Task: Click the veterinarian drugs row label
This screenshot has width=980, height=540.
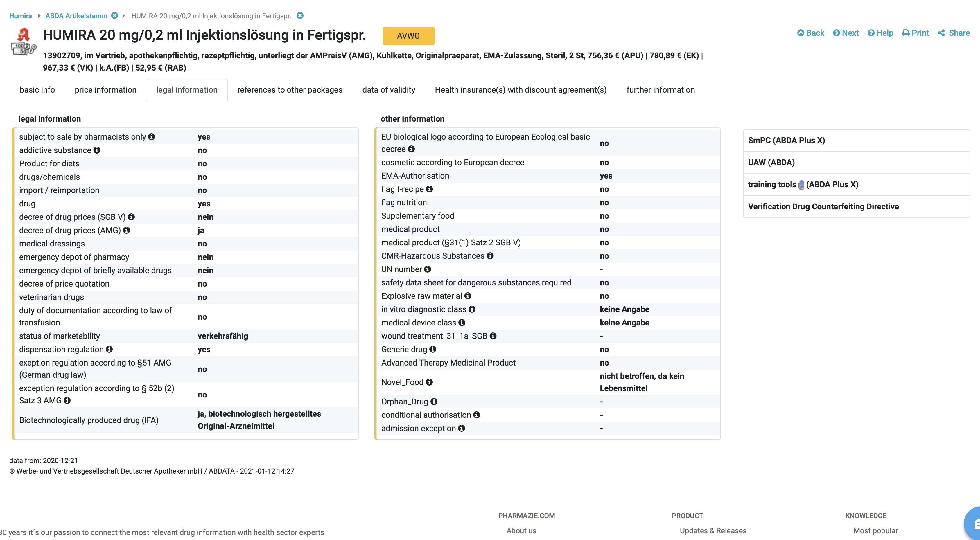Action: [x=51, y=297]
